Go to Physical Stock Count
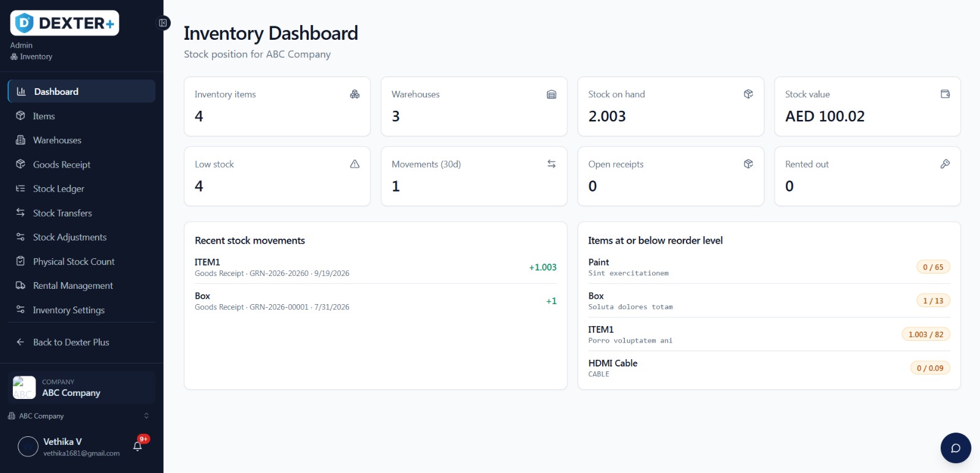 (81, 261)
